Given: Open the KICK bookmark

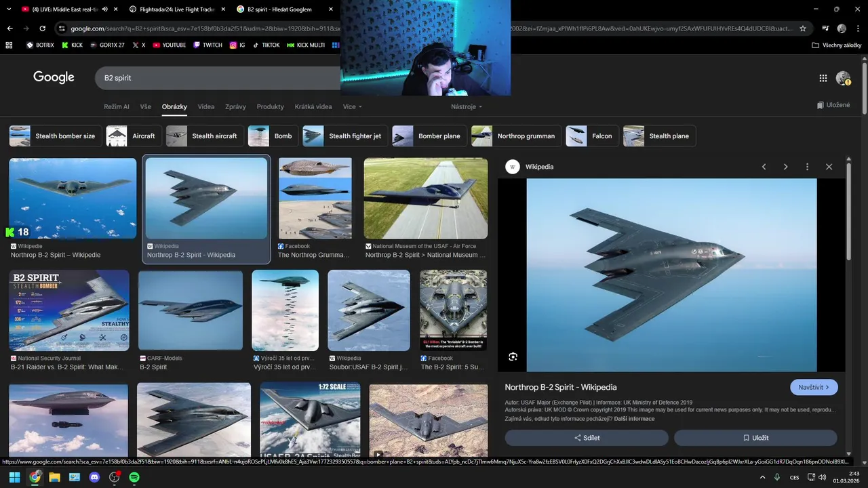Looking at the screenshot, I should (x=72, y=45).
